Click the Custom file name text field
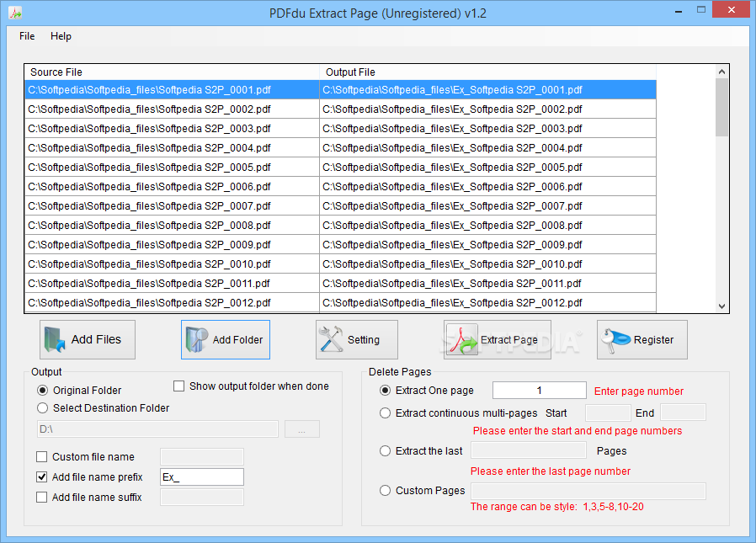756x543 pixels. pos(201,456)
